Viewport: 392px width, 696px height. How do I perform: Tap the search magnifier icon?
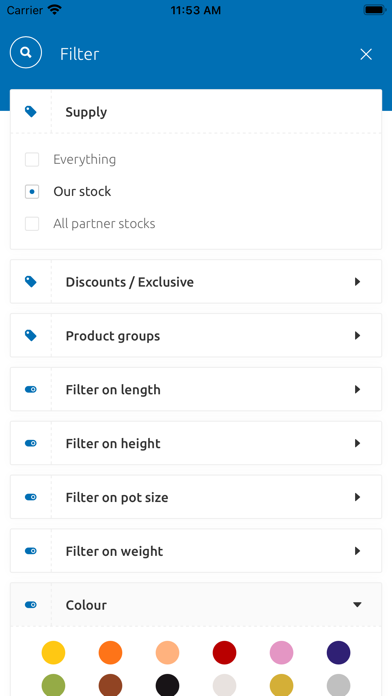(26, 52)
